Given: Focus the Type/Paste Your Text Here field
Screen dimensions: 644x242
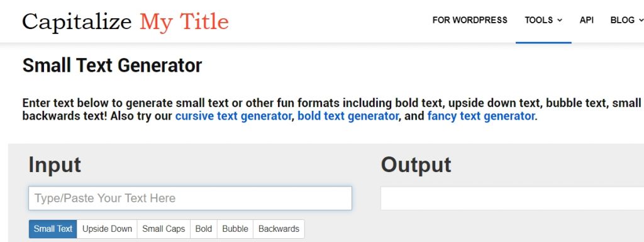Looking at the screenshot, I should [x=190, y=199].
